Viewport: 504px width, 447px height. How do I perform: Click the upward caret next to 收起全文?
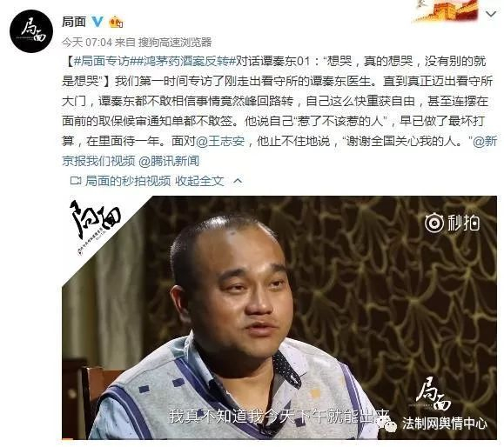(238, 181)
